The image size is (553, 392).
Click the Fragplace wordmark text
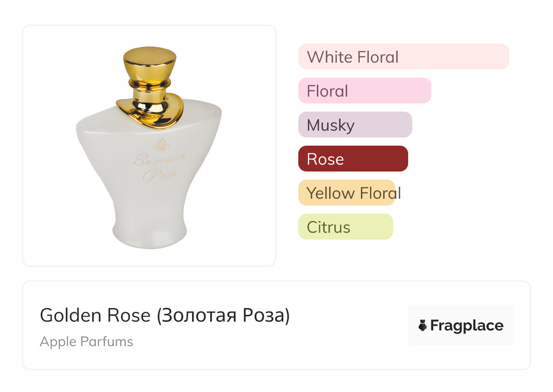point(467,325)
